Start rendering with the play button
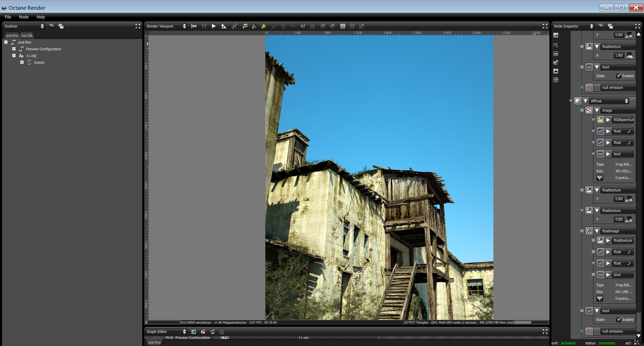The height and width of the screenshot is (346, 644). coord(214,26)
